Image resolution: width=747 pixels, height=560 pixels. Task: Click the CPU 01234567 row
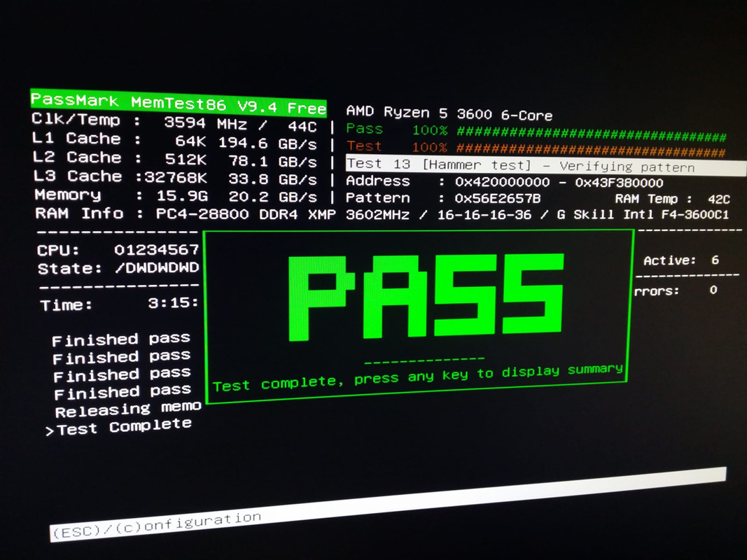(x=118, y=250)
